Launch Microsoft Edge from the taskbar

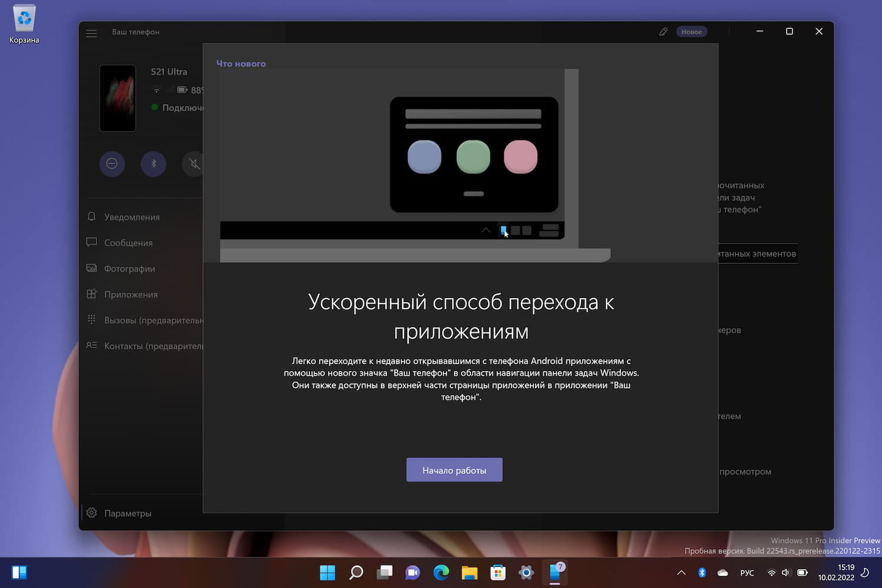pos(441,572)
